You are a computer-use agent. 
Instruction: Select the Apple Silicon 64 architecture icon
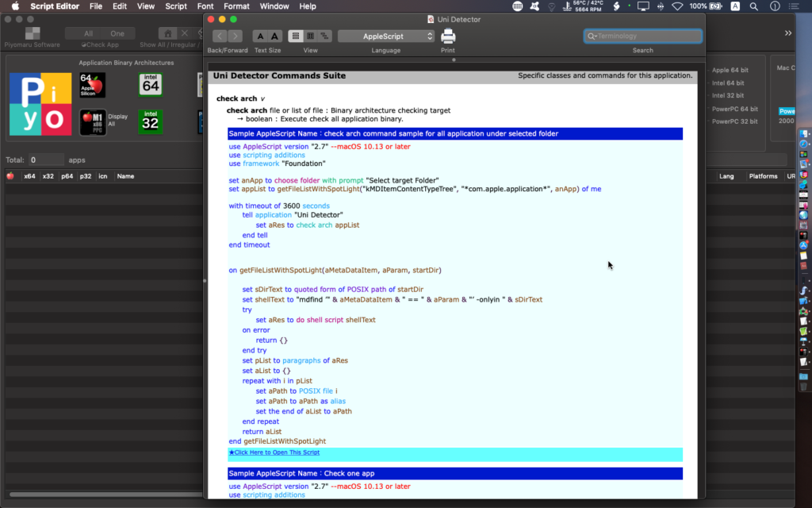click(92, 85)
